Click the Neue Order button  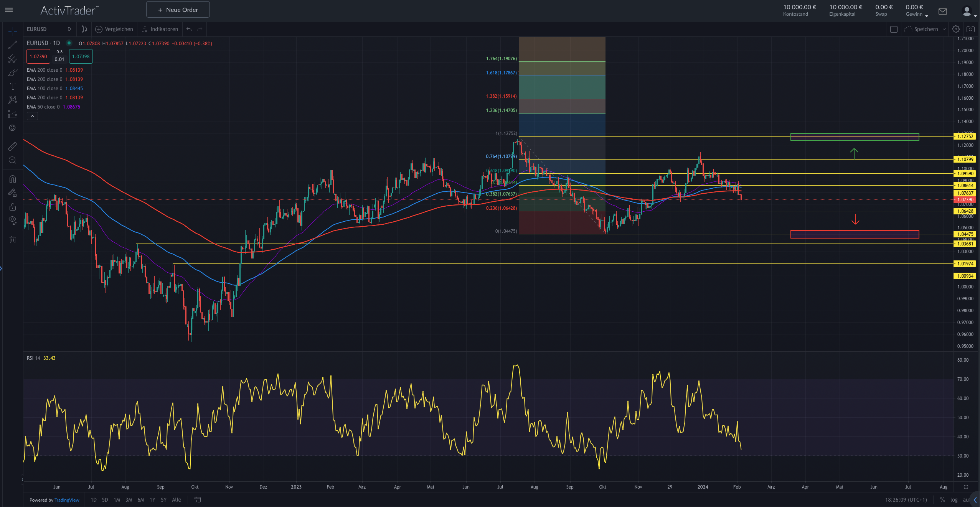[178, 9]
